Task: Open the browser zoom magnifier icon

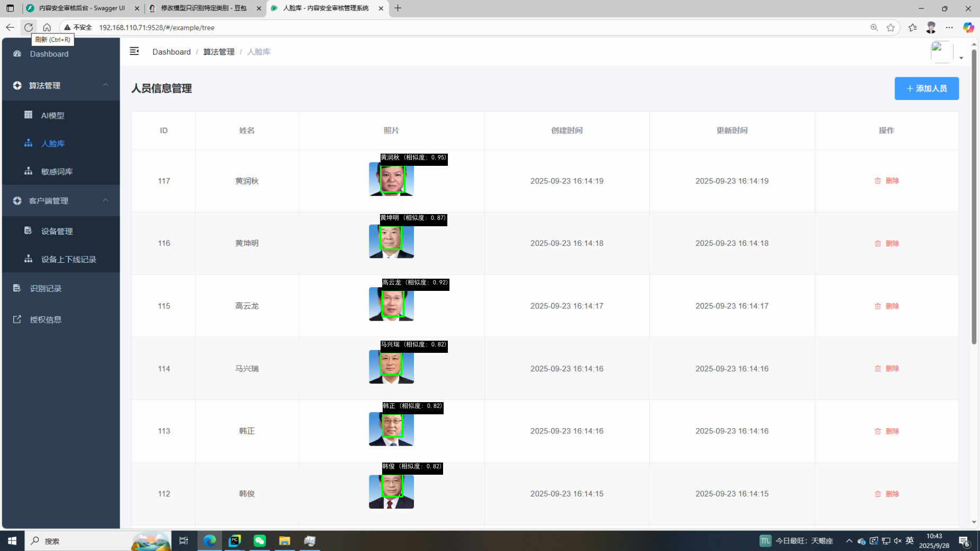Action: pyautogui.click(x=874, y=28)
